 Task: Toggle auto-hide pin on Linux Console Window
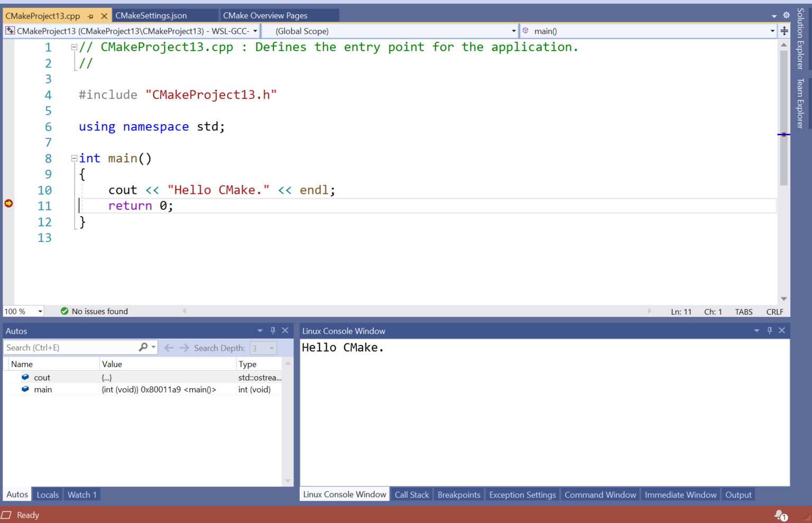click(769, 330)
